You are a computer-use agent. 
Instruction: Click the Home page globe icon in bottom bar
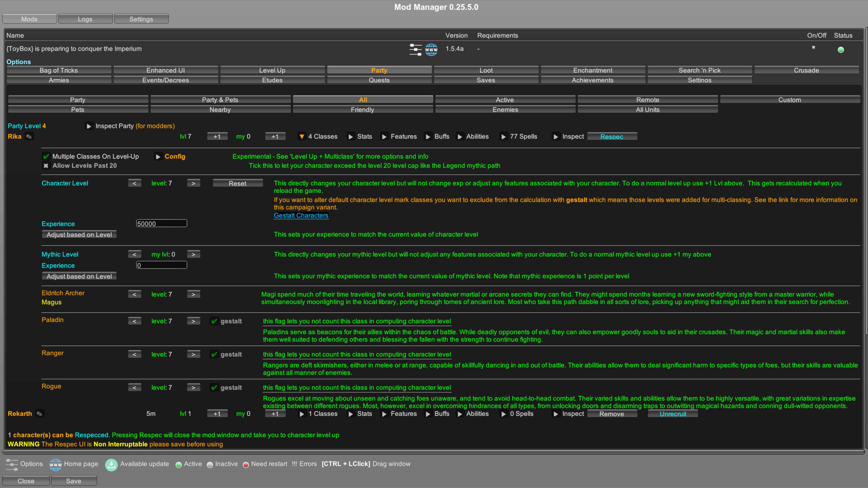(56, 465)
